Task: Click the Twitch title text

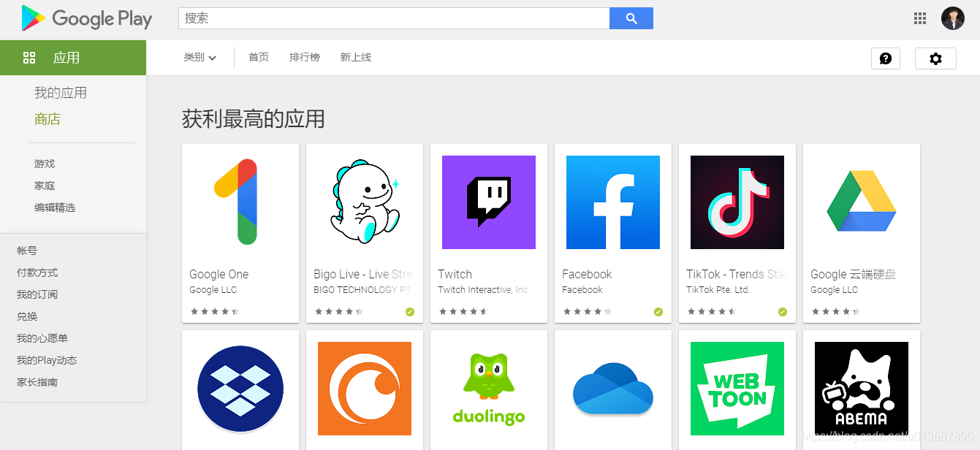Action: tap(455, 274)
